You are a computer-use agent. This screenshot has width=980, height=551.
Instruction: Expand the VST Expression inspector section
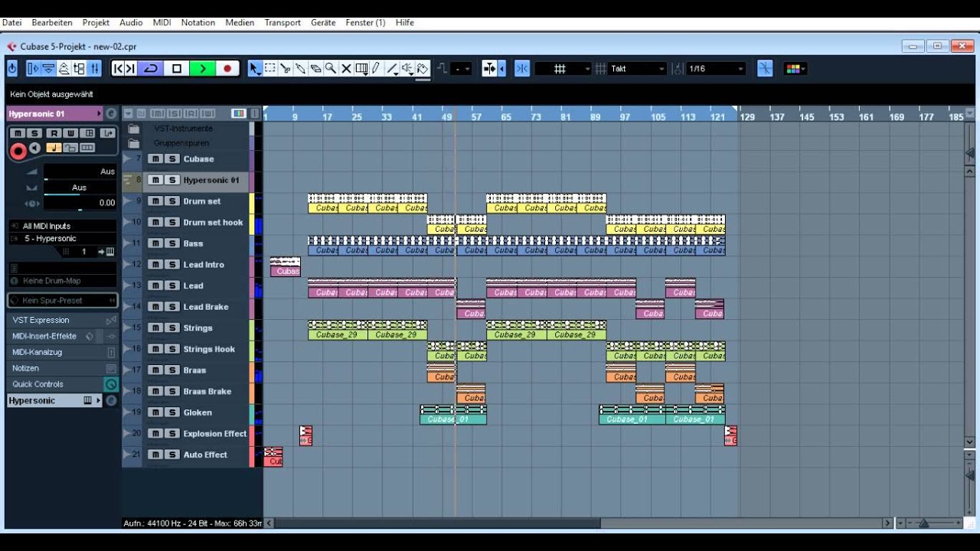[x=62, y=320]
